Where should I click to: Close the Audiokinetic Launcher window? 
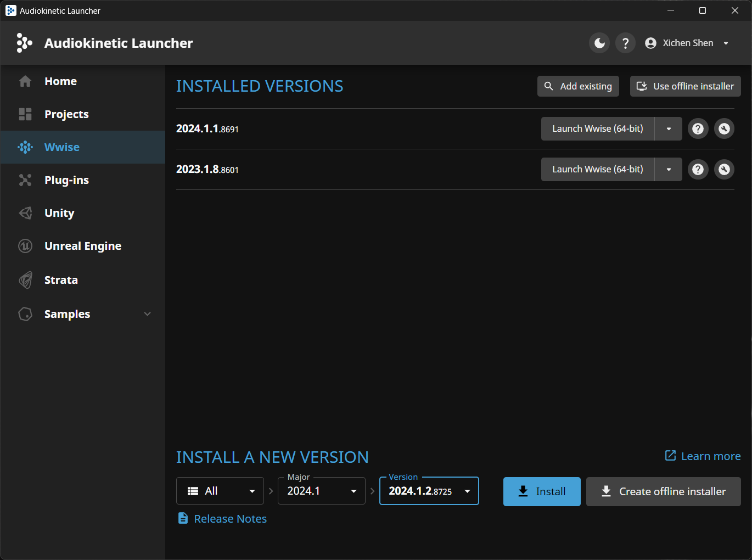click(x=735, y=10)
